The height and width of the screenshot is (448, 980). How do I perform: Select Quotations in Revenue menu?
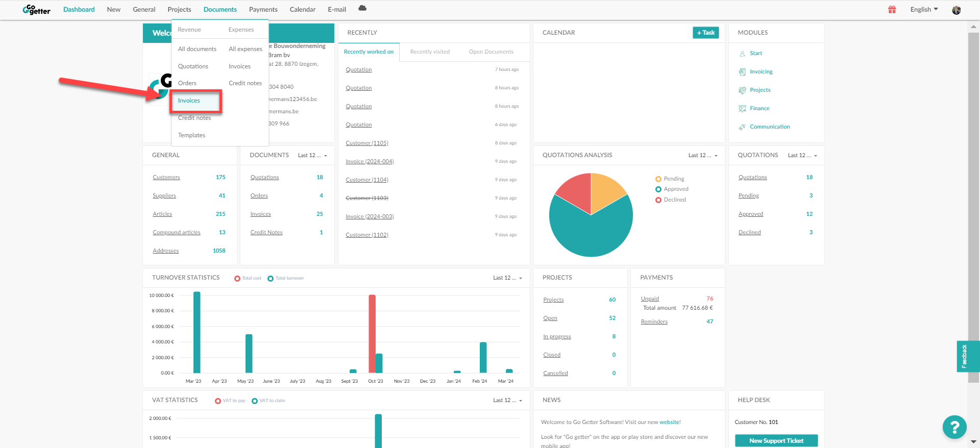(193, 66)
